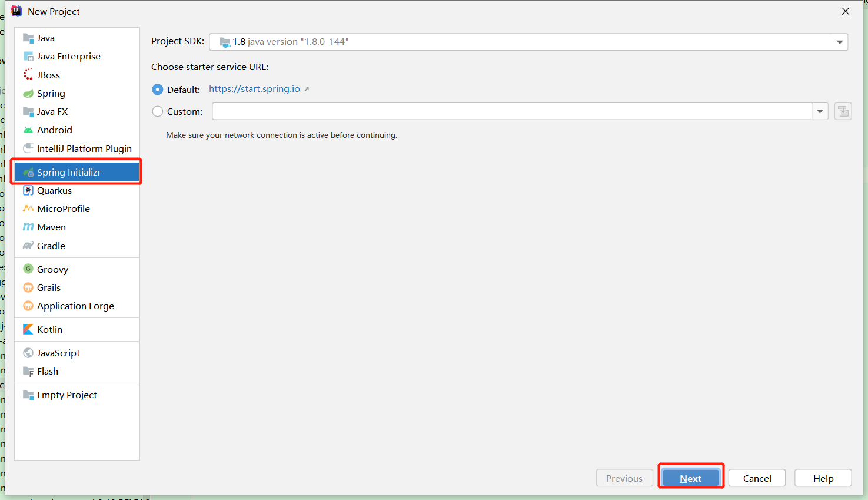Pick Kotlin project type
This screenshot has height=500, width=868.
[x=77, y=329]
